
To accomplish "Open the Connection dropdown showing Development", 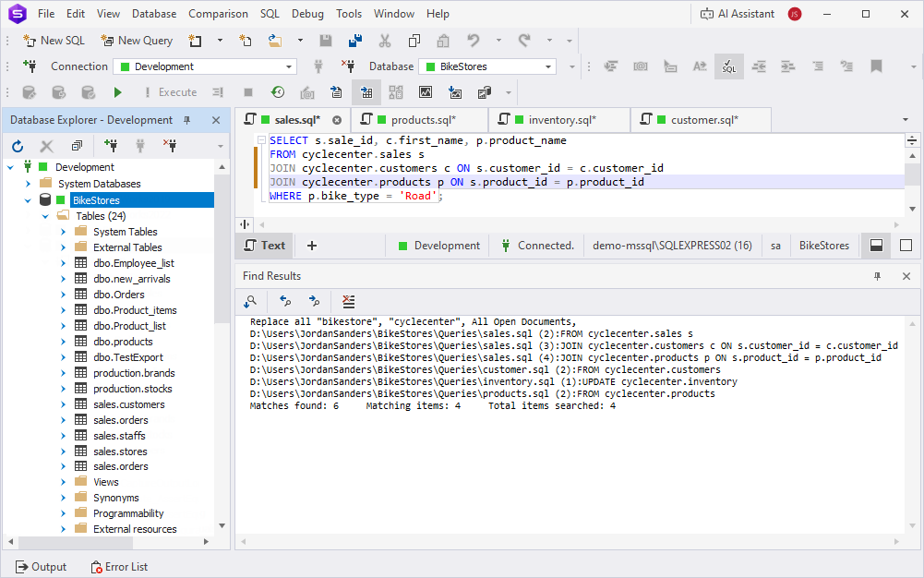I will pyautogui.click(x=204, y=66).
